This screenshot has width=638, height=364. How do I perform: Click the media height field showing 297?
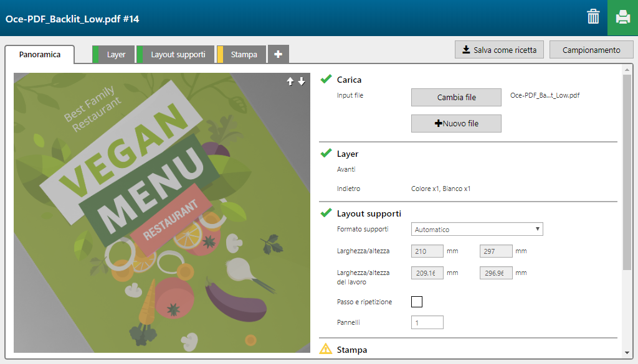pos(496,251)
